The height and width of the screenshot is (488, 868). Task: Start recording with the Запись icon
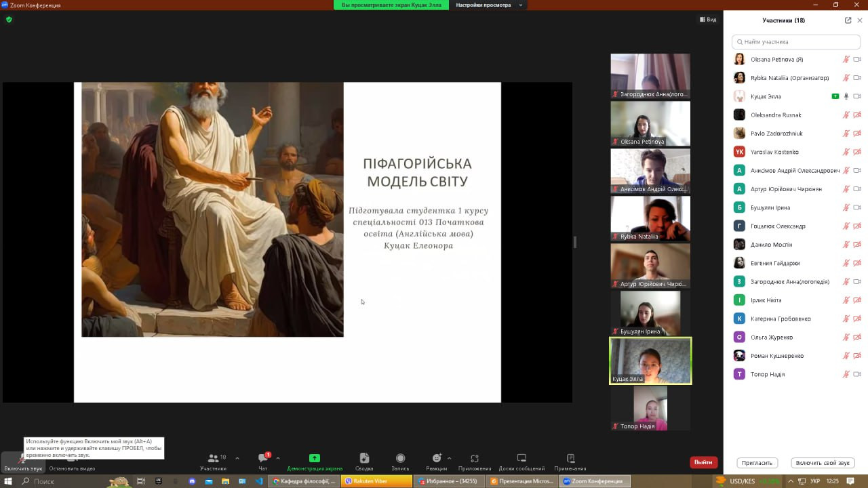400,458
